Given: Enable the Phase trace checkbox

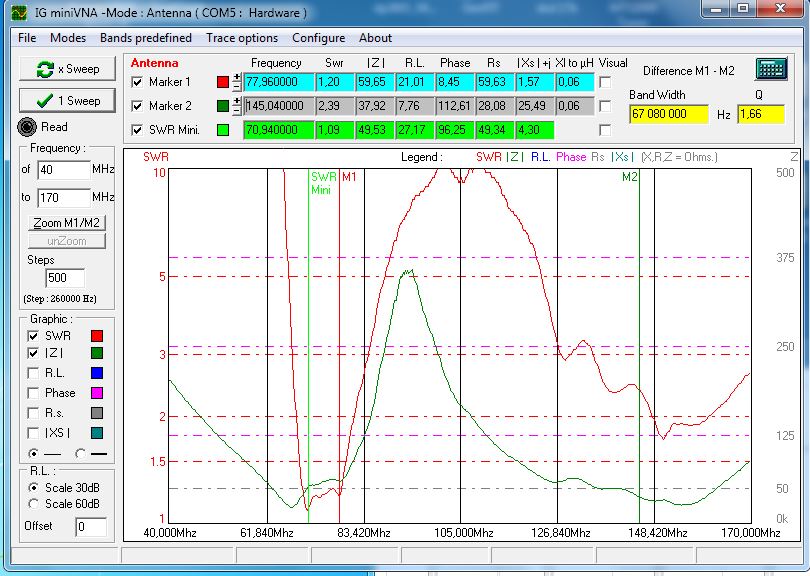Looking at the screenshot, I should (x=33, y=393).
